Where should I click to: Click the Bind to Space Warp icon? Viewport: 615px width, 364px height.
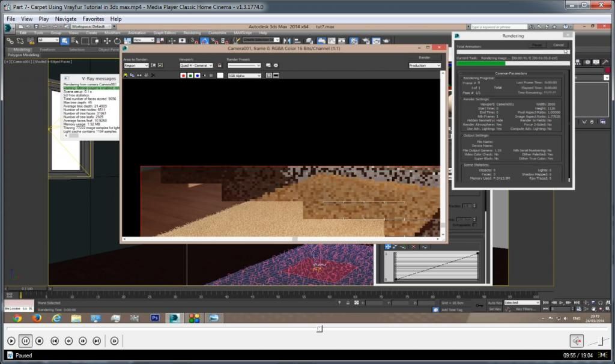tap(30, 41)
